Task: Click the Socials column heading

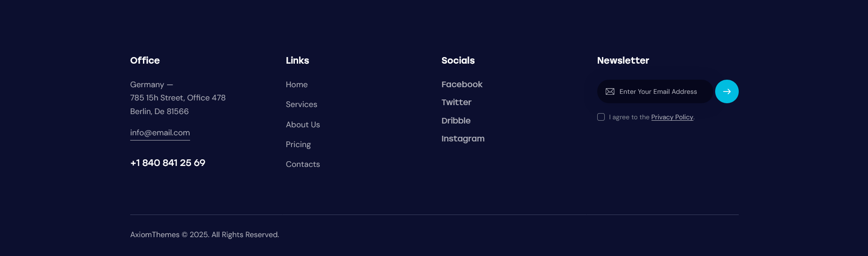Action: coord(458,60)
